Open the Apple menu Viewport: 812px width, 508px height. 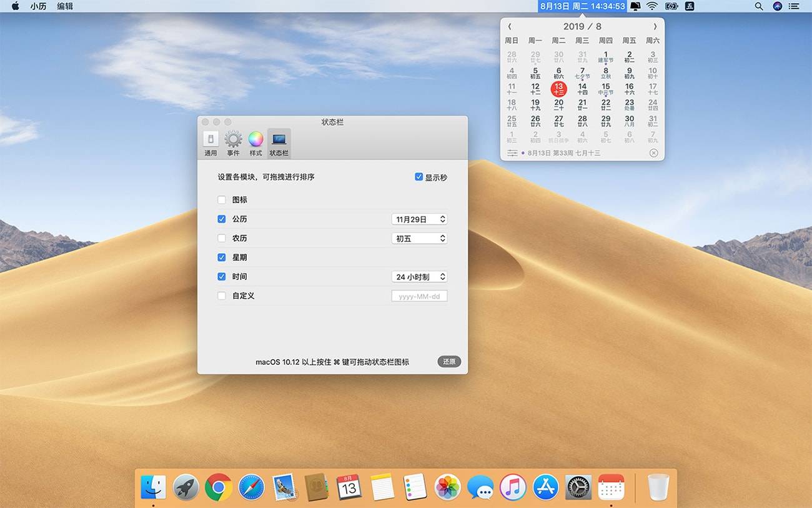[15, 6]
